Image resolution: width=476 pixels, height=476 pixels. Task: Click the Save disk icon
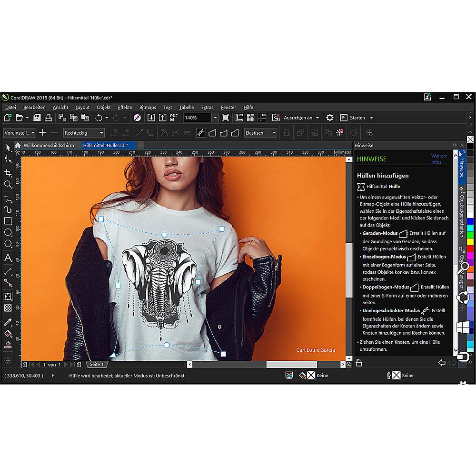coord(37,118)
